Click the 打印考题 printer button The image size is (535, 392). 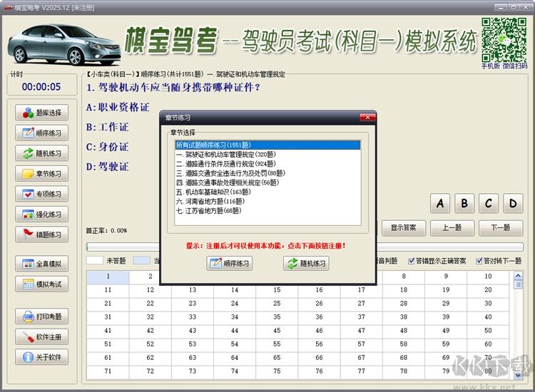[41, 316]
